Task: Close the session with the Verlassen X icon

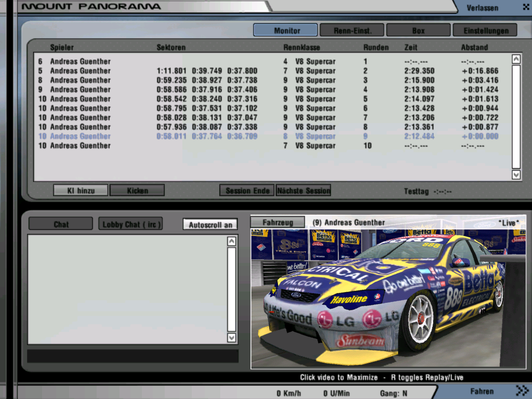Action: (525, 7)
